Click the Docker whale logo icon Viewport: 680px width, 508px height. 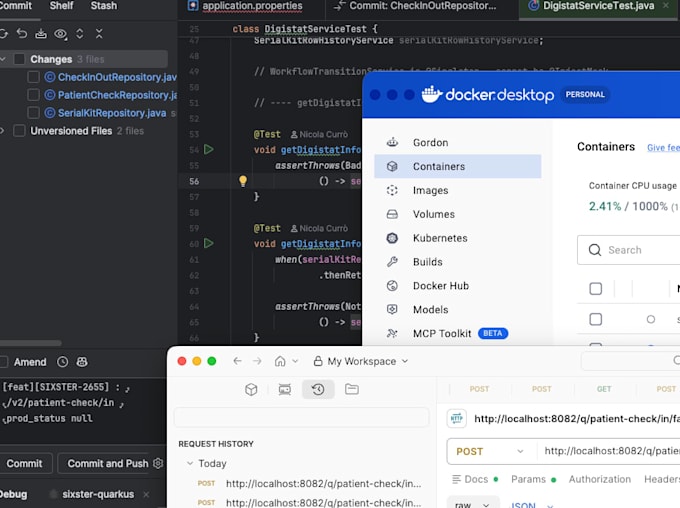(x=432, y=94)
